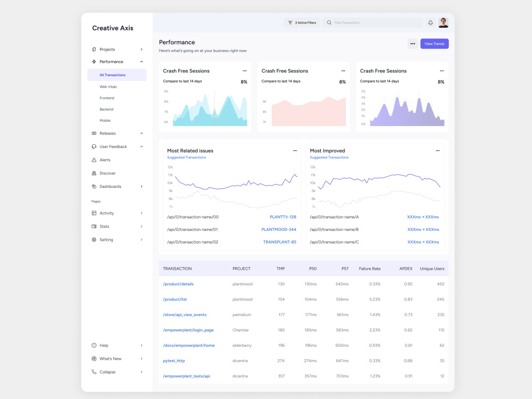Click the View Trends button
The height and width of the screenshot is (399, 532).
tap(434, 44)
